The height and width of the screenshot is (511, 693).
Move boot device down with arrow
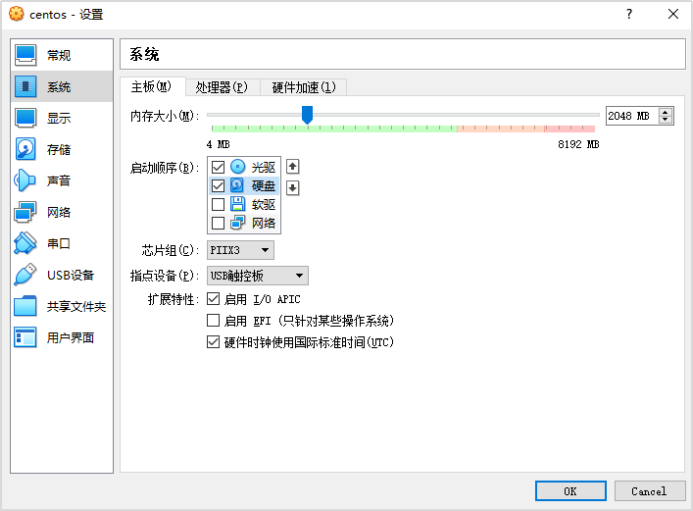[x=293, y=188]
